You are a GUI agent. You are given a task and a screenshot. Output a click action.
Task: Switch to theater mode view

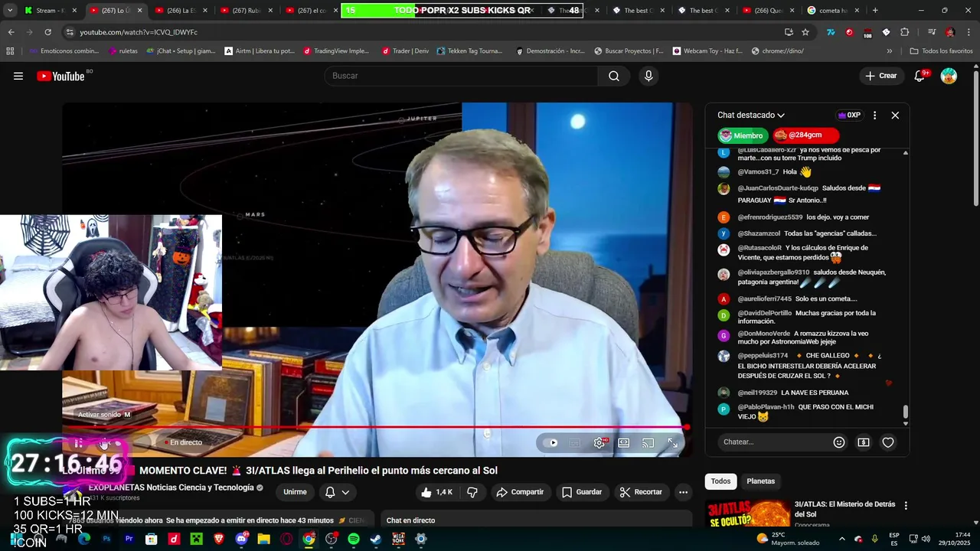coord(624,442)
